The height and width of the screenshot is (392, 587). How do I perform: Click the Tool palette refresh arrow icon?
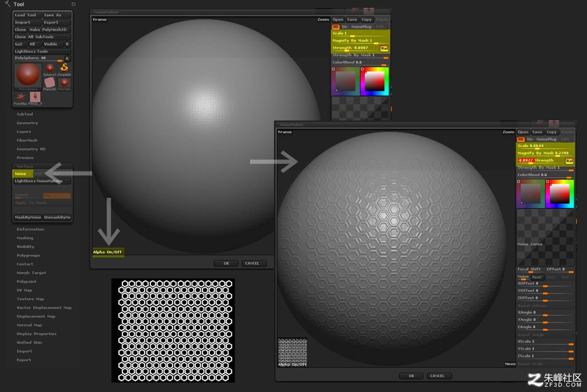[x=74, y=4]
